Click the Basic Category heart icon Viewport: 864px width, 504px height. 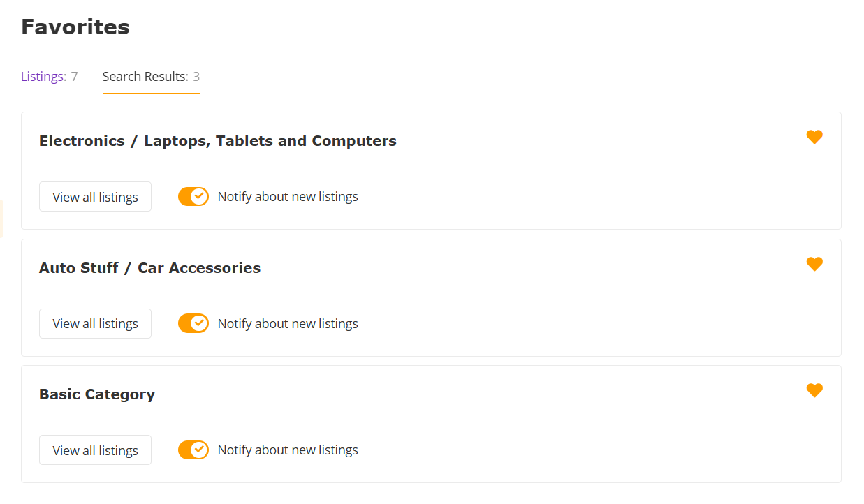pos(814,391)
